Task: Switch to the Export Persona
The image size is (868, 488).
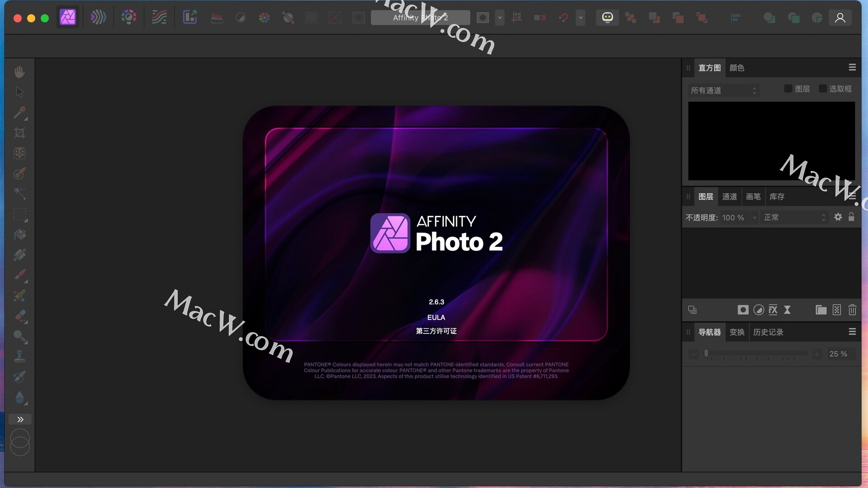Action: tap(190, 18)
